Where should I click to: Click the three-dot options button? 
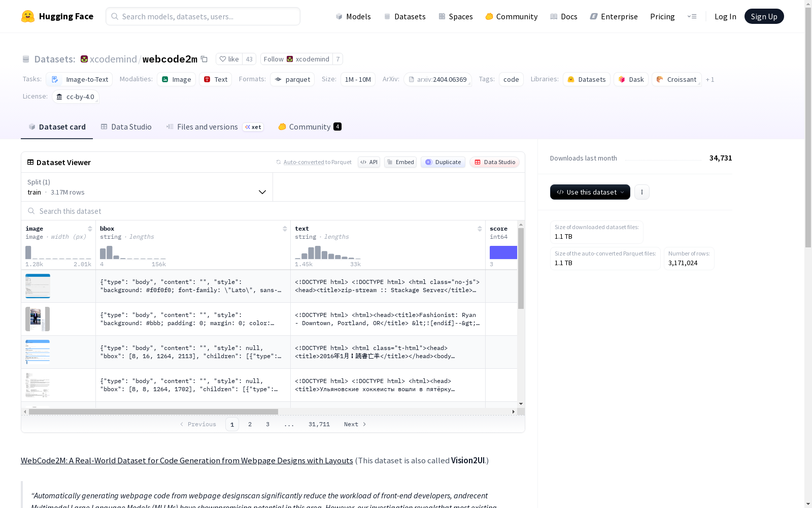coord(642,192)
